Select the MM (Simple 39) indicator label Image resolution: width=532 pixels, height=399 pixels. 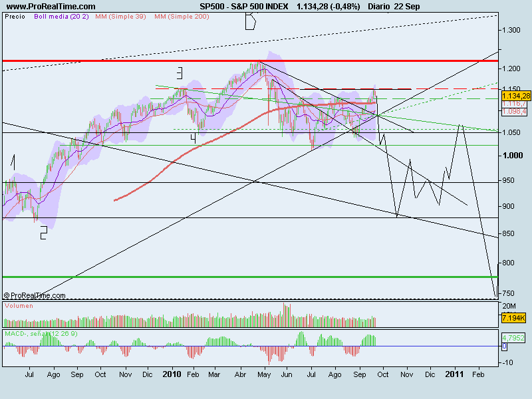(120, 16)
